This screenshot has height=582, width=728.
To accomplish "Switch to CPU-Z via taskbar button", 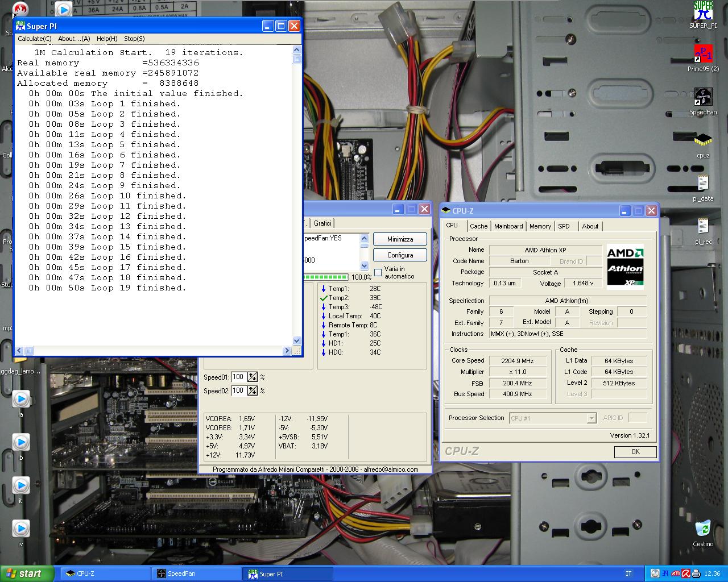I will coord(105,574).
